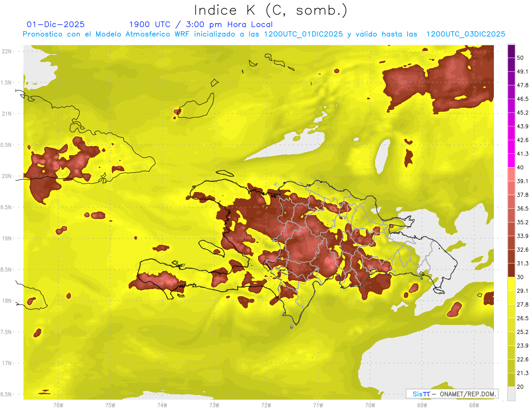Click the legend value '46.5'
Image resolution: width=532 pixels, height=411 pixels.
pos(523,99)
